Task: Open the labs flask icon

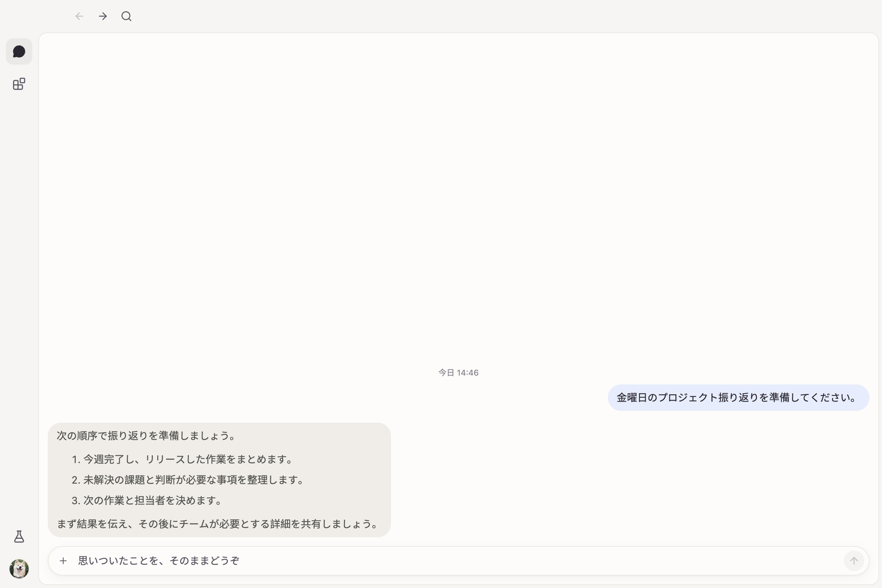Action: (19, 537)
